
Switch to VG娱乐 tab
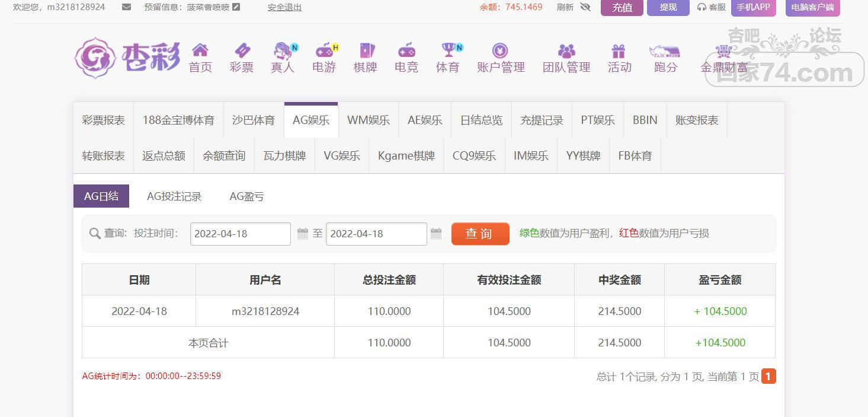pos(342,155)
